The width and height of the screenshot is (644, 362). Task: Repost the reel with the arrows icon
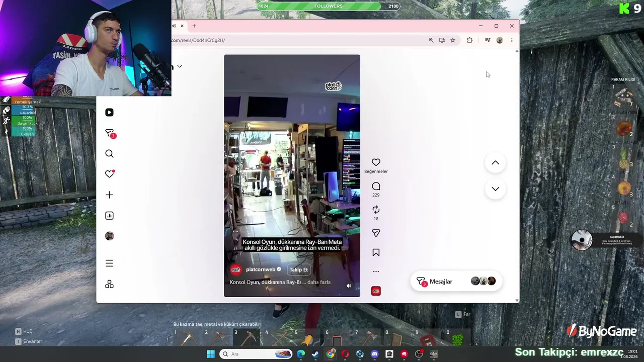(376, 210)
